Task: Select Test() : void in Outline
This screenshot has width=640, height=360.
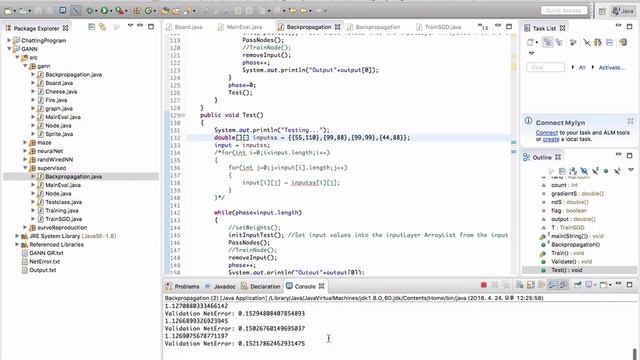Action: pyautogui.click(x=567, y=270)
